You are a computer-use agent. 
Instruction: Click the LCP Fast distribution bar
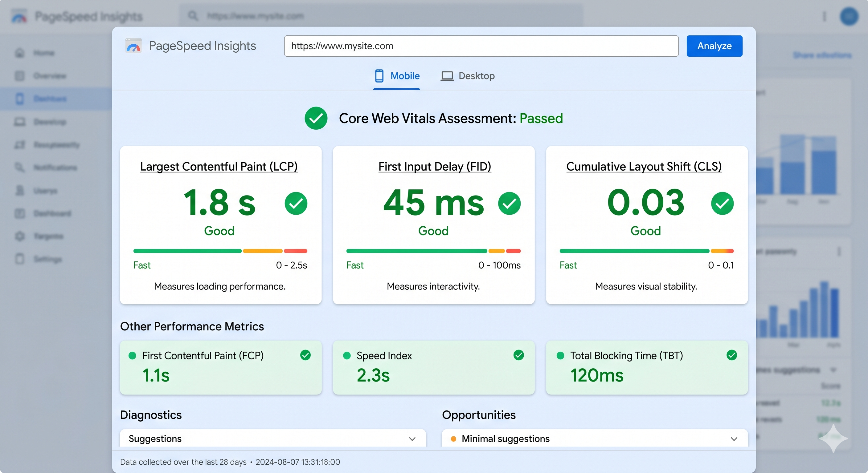[187, 251]
